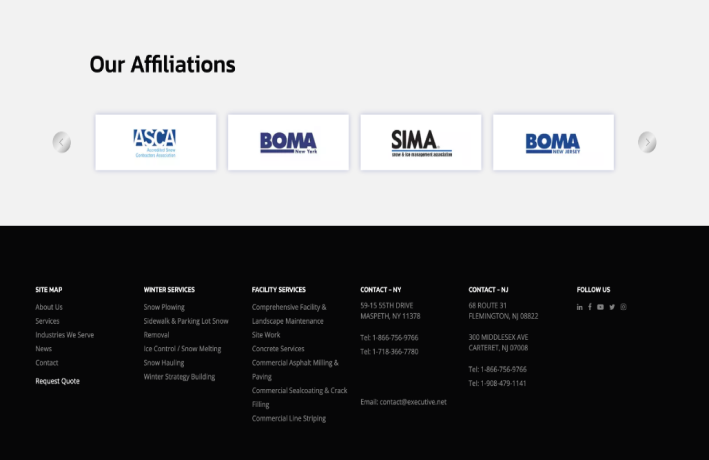This screenshot has height=460, width=709.
Task: Click the Request Quote link
Action: tap(57, 381)
